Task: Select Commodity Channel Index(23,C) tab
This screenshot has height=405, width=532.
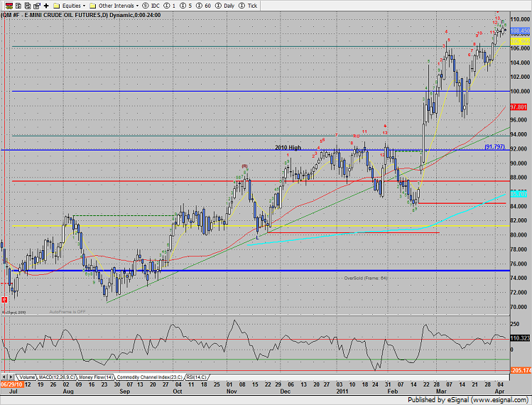Action: (x=150, y=377)
